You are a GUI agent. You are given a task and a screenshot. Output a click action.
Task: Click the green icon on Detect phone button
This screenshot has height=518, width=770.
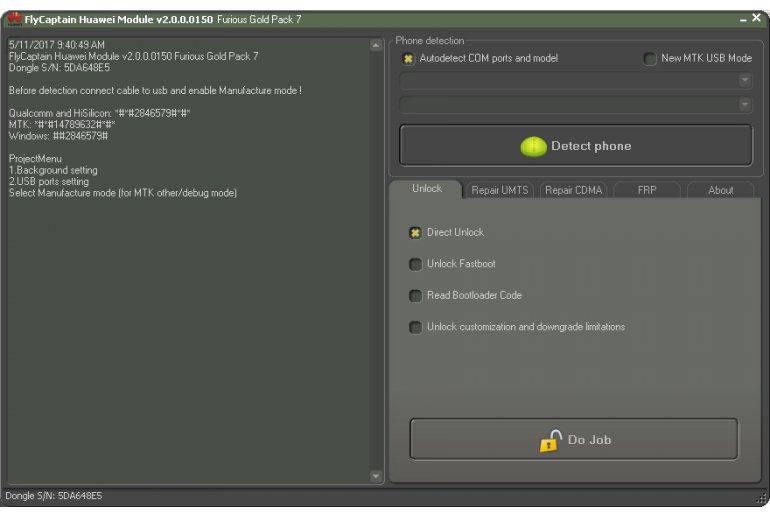[x=533, y=146]
